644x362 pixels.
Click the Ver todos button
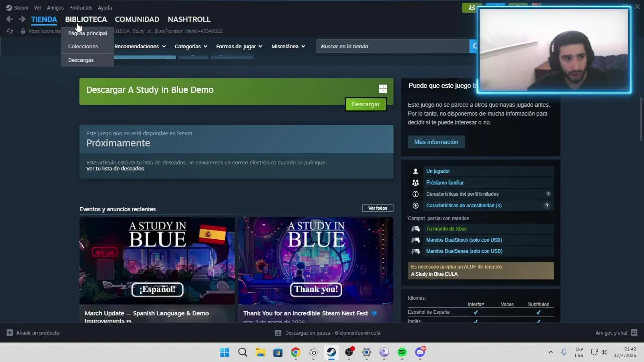(378, 208)
